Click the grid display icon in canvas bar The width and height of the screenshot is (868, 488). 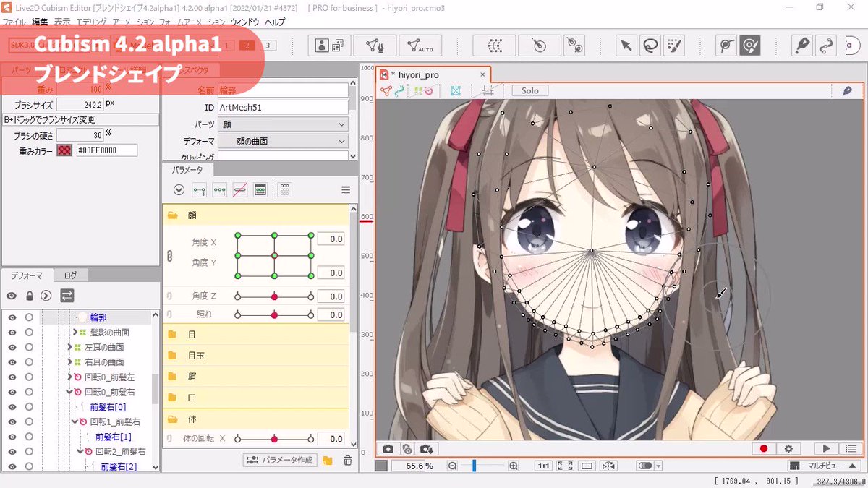[x=488, y=90]
